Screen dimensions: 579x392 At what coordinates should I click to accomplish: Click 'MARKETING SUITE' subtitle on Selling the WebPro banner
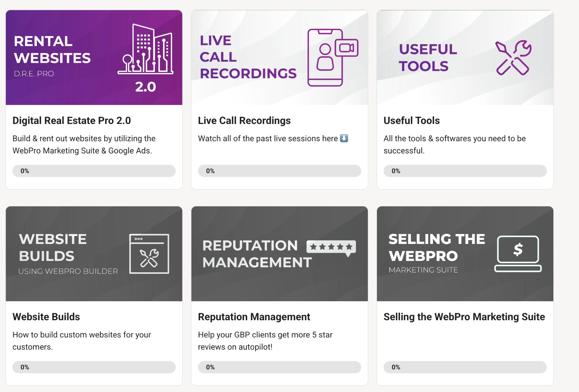pos(423,270)
